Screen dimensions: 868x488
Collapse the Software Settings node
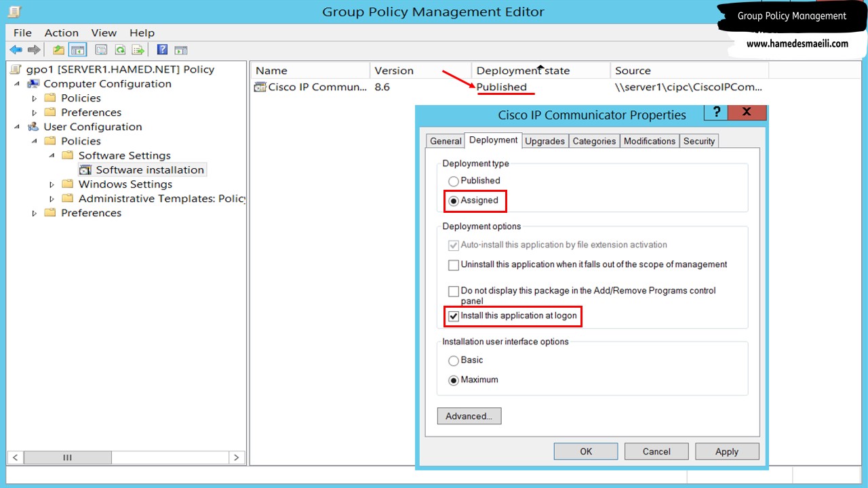coord(52,155)
